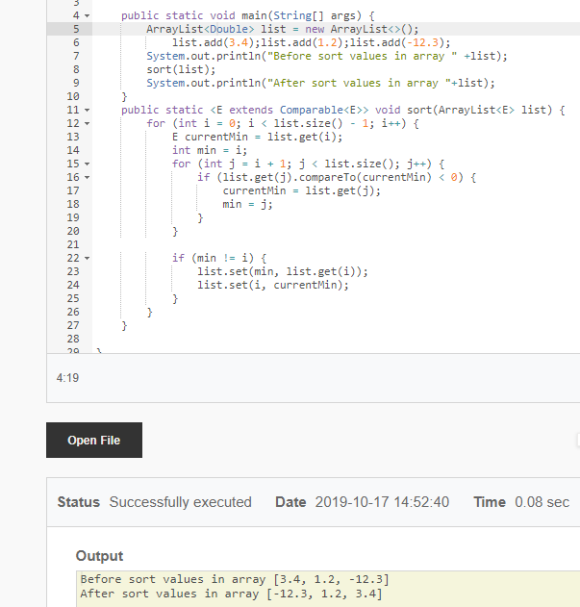The height and width of the screenshot is (607, 580).
Task: Click the Time 0.08 sec value
Action: click(542, 502)
